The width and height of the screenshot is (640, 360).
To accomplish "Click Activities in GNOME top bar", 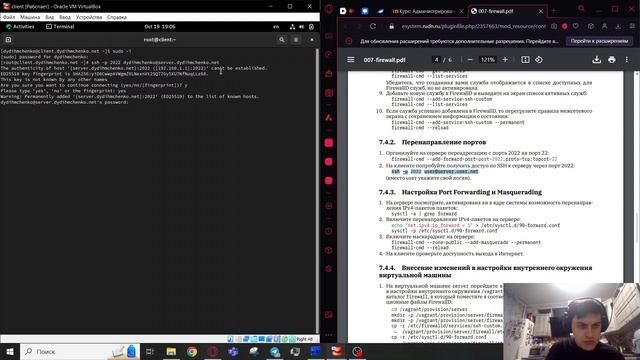I will click(x=20, y=27).
